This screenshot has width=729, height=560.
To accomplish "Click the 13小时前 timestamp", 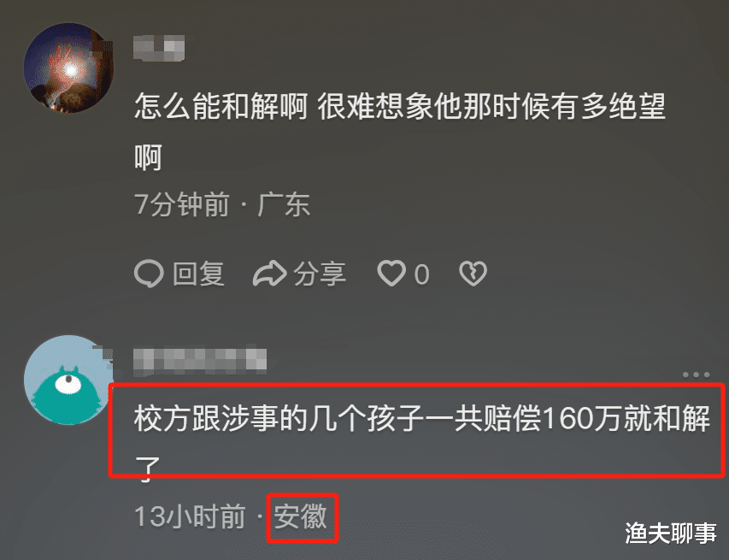I will tap(190, 516).
